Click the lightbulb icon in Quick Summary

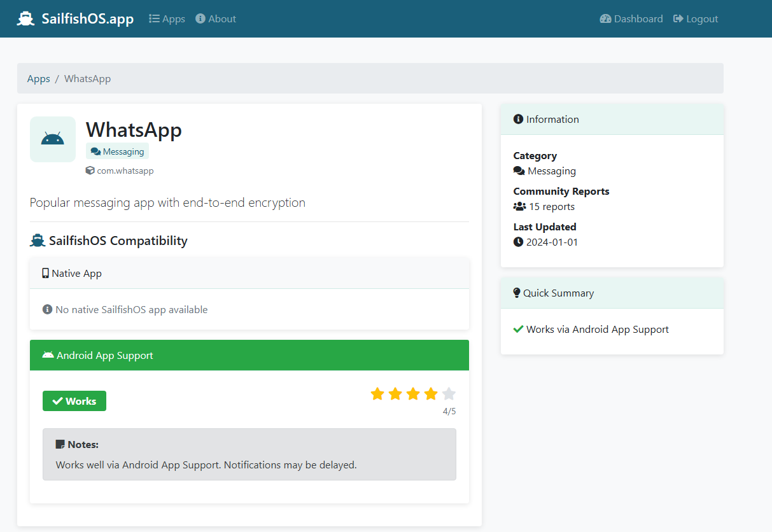tap(517, 293)
